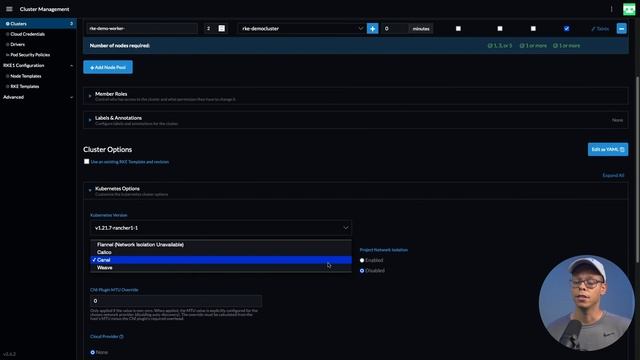Expand the Member Roles section

pyautogui.click(x=356, y=96)
